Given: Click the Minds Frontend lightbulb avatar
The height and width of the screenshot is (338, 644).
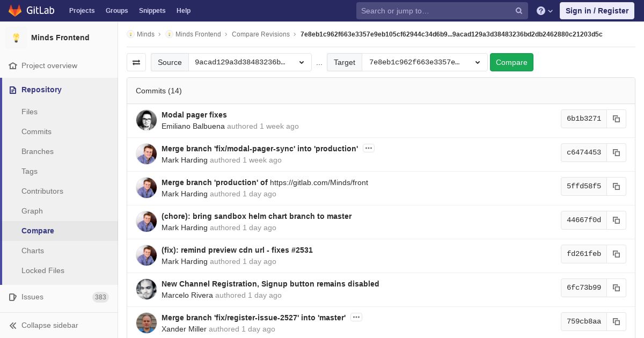Looking at the screenshot, I should tap(16, 38).
